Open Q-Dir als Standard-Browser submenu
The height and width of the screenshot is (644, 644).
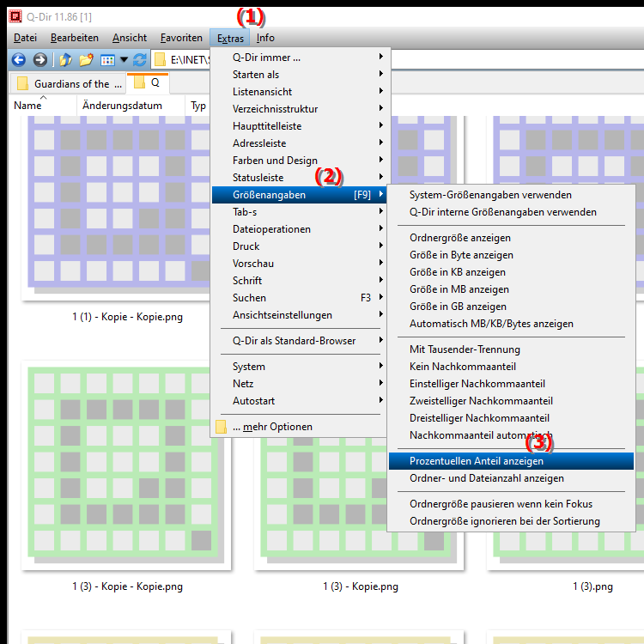299,341
